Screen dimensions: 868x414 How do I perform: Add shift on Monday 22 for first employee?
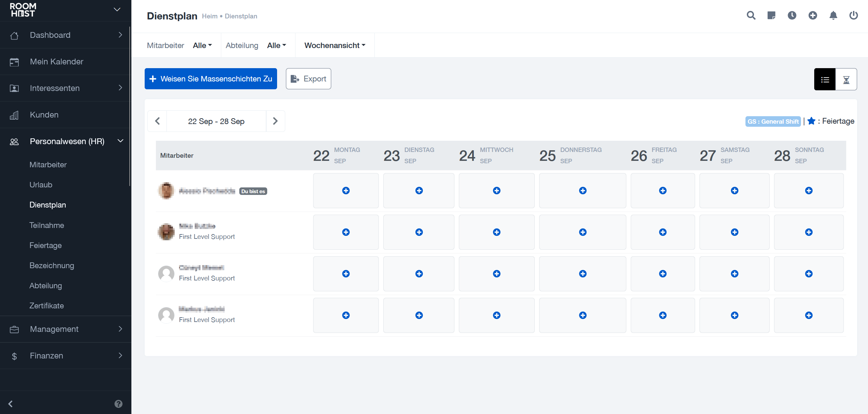coord(346,190)
